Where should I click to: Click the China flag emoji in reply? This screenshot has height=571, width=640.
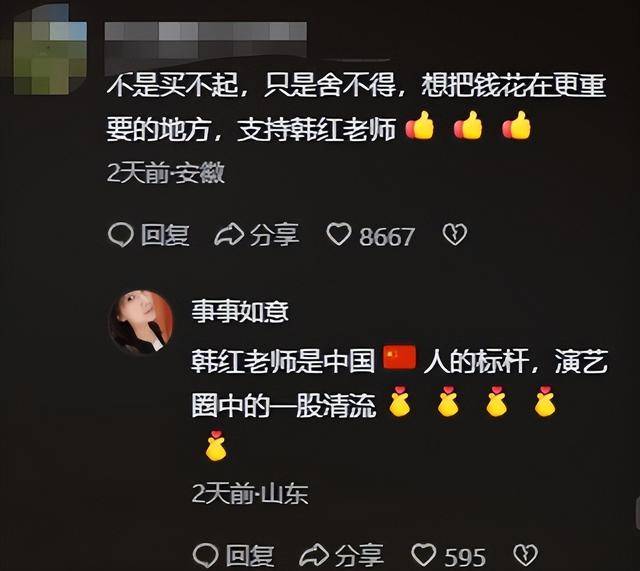tap(399, 358)
